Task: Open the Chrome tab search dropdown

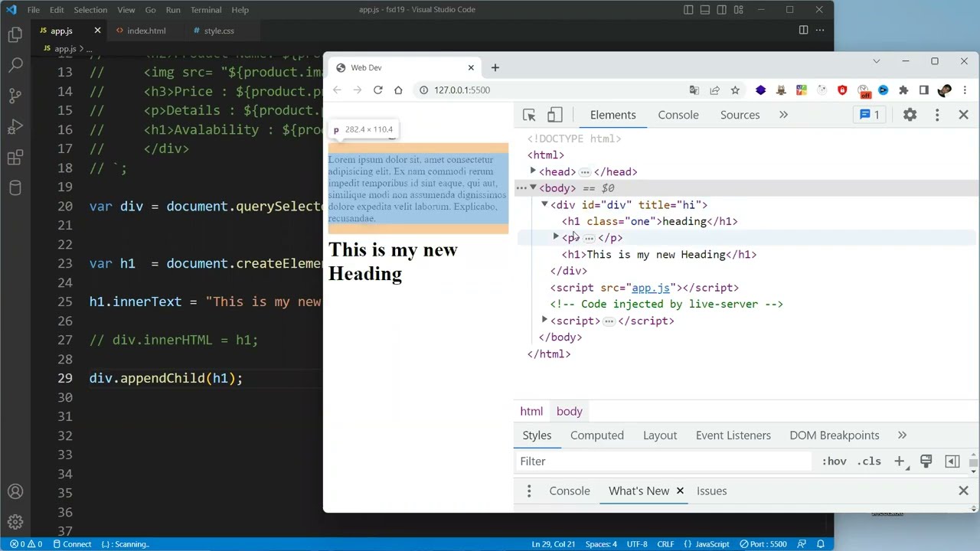Action: (877, 61)
